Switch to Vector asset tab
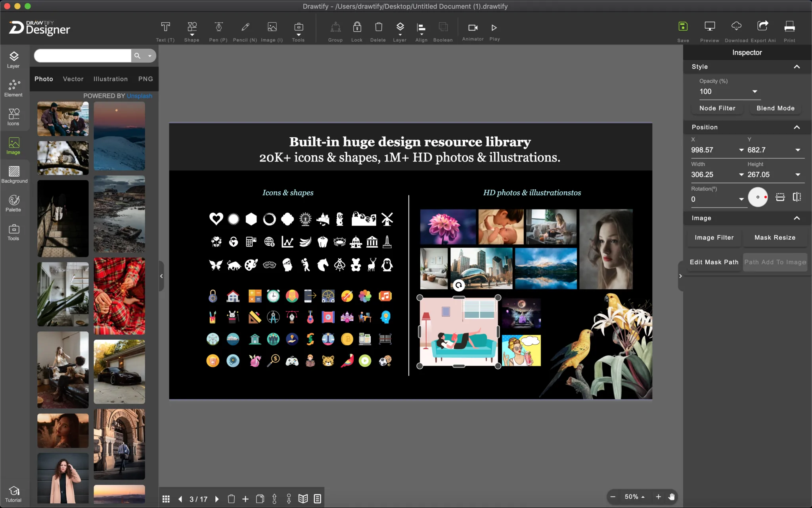Viewport: 812px width, 508px height. coord(73,79)
